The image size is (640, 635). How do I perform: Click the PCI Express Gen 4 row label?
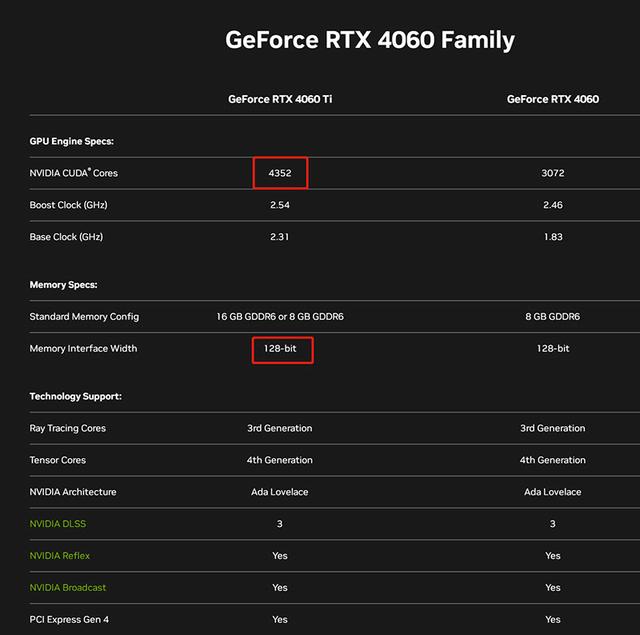[x=69, y=619]
